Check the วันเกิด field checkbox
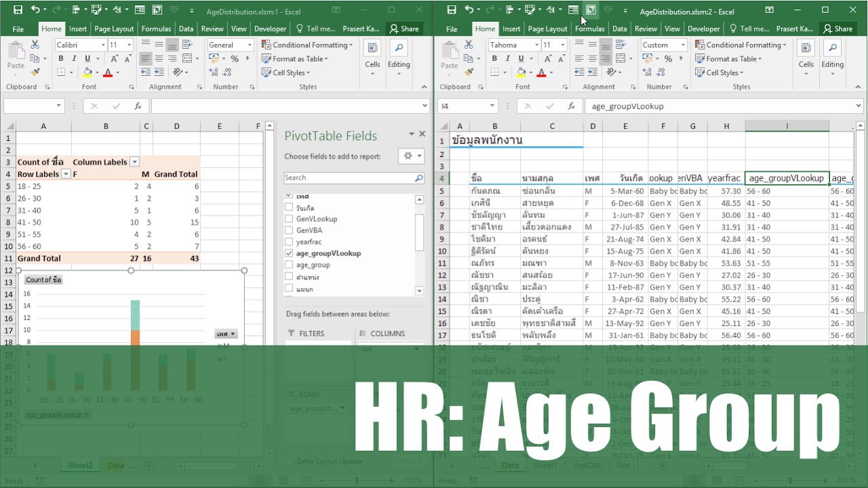Screen dimensions: 868x488 coord(290,207)
